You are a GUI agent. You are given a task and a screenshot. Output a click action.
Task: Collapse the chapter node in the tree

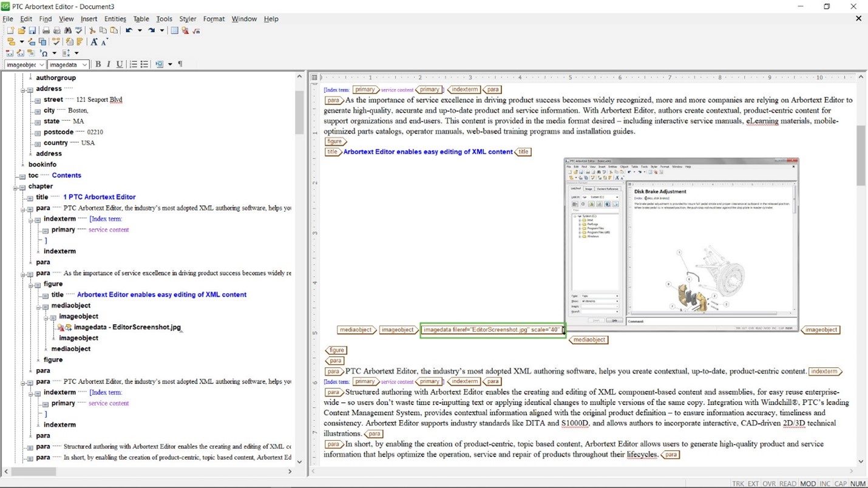coord(15,187)
